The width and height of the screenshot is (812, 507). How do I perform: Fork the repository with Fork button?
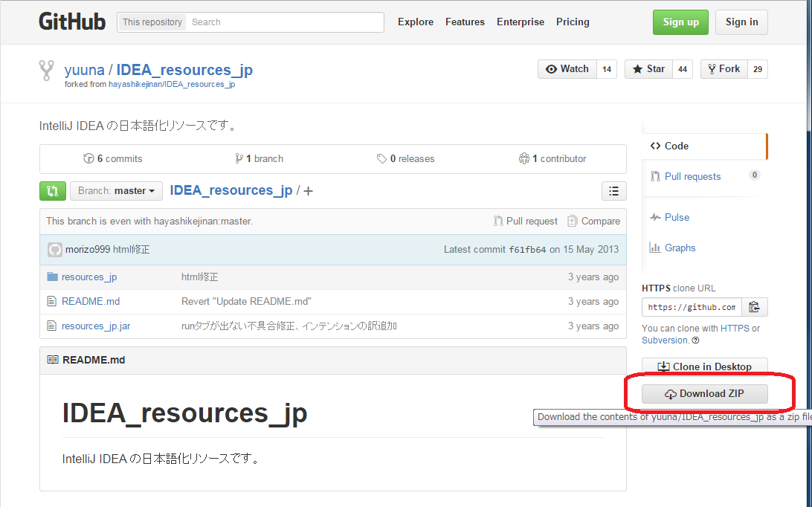click(x=724, y=69)
